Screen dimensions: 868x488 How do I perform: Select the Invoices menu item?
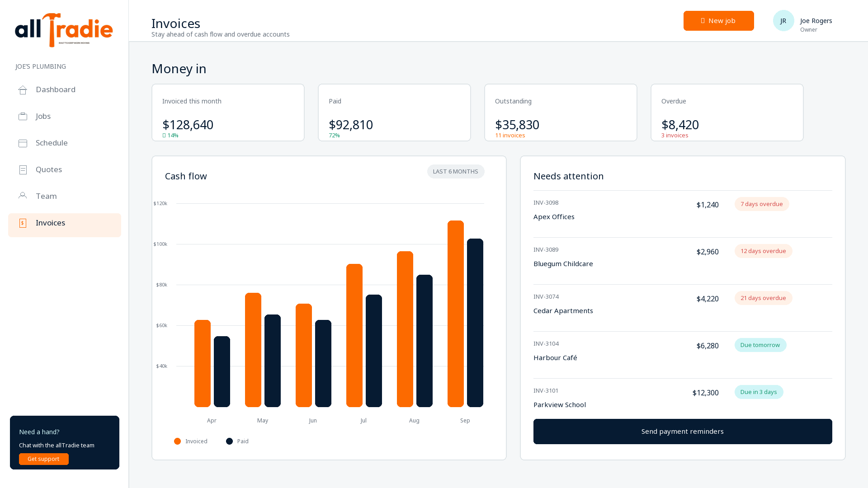coord(65,225)
